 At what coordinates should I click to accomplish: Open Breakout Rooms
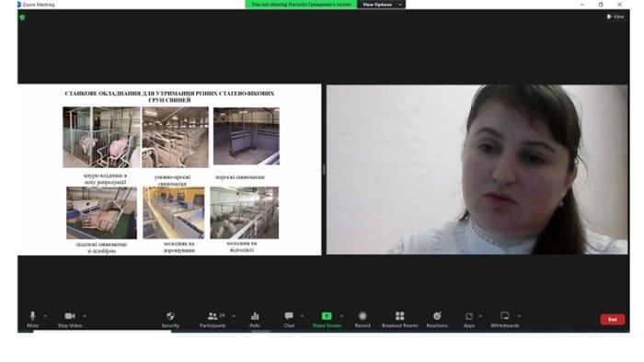point(399,320)
